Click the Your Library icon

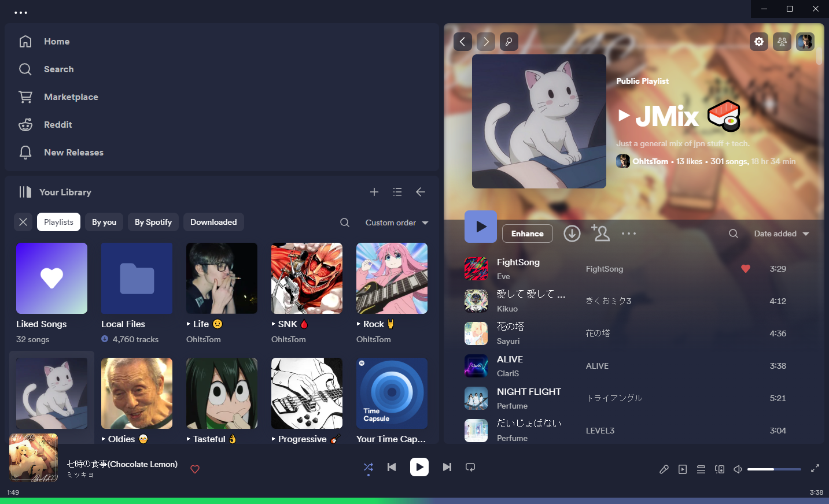[25, 192]
